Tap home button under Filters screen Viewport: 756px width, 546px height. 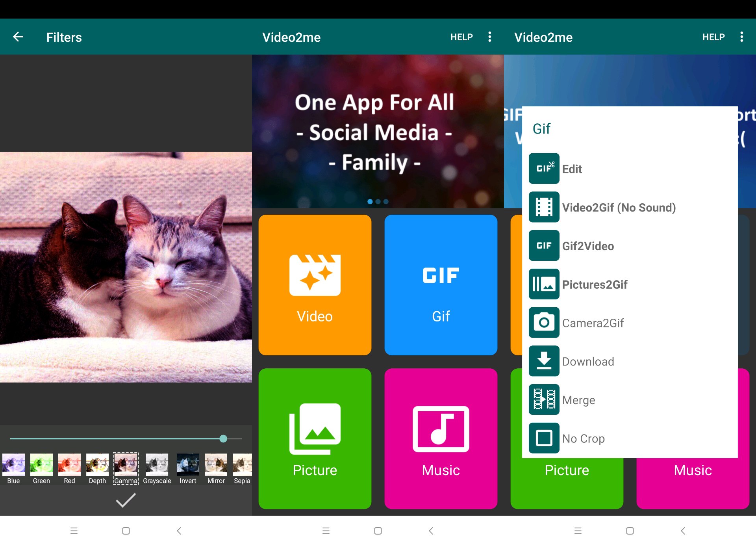point(126,531)
